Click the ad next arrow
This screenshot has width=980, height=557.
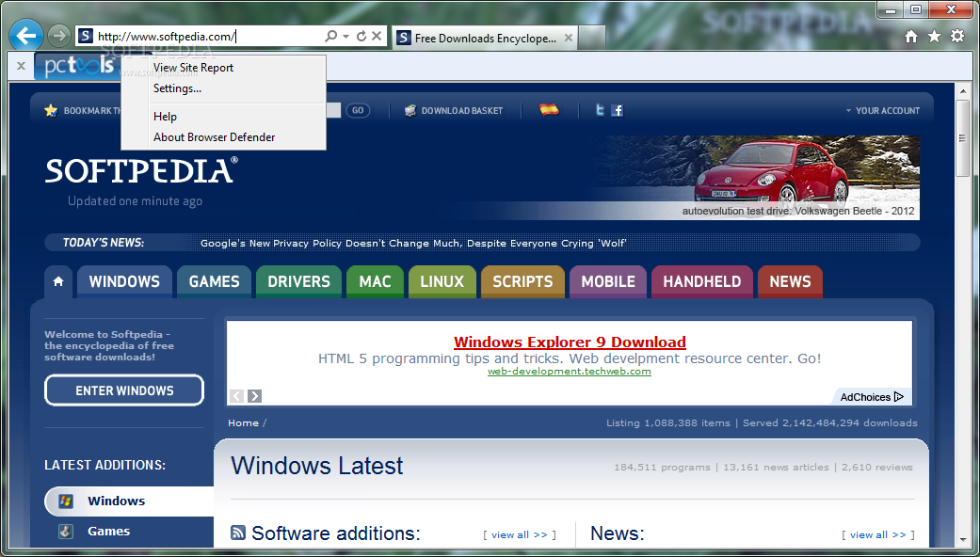pyautogui.click(x=254, y=396)
